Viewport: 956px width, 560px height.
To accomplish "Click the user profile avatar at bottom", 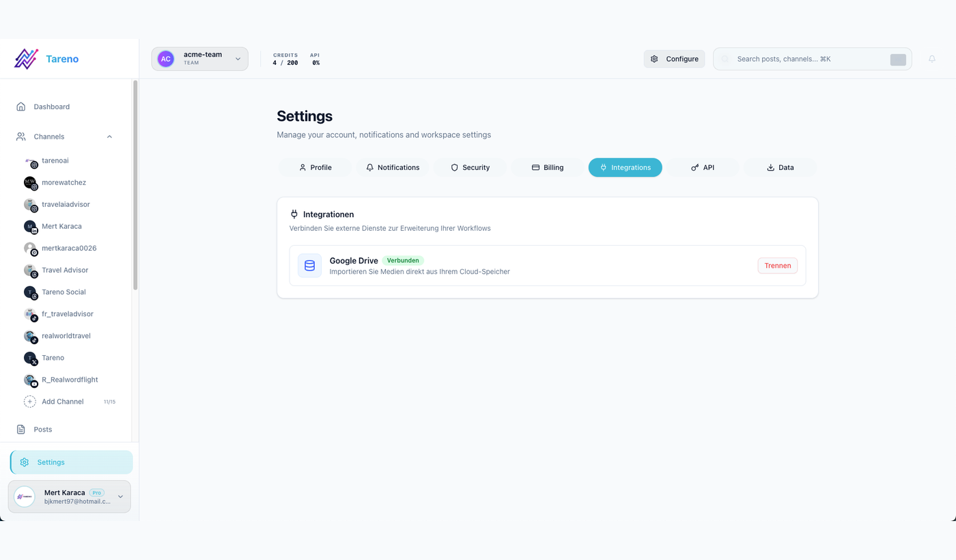I will (x=25, y=496).
